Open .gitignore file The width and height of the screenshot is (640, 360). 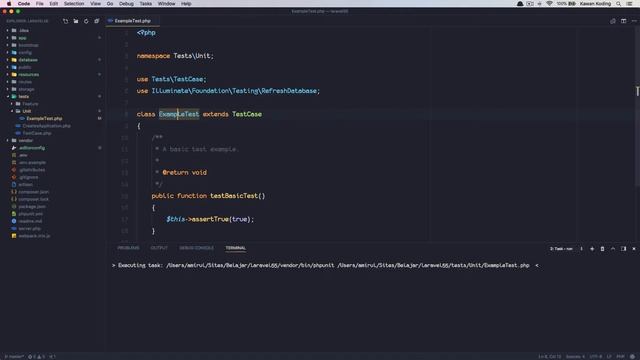point(28,178)
